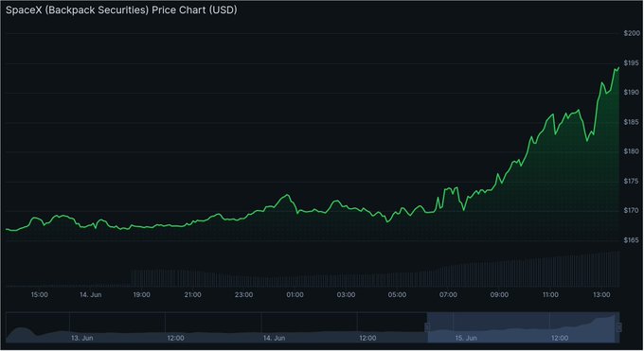Click the 03:00 time axis label
644x351 pixels.
click(346, 295)
